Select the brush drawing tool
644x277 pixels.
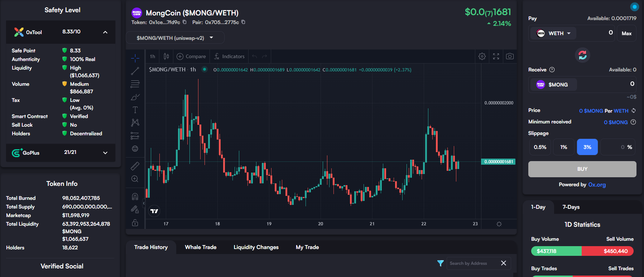135,97
